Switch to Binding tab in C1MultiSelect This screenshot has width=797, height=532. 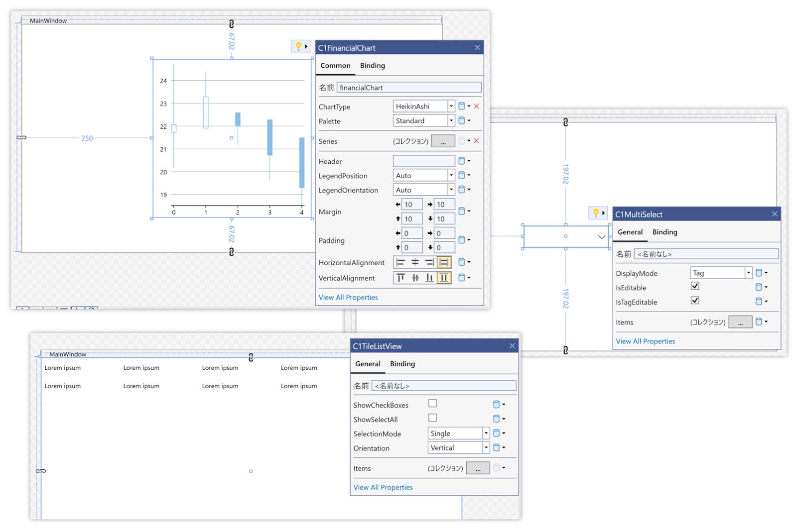[x=665, y=232]
